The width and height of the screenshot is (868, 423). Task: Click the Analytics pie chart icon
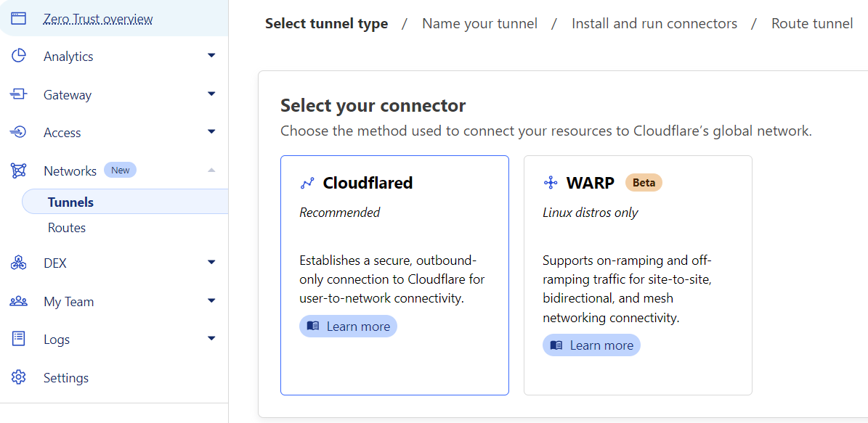click(19, 56)
